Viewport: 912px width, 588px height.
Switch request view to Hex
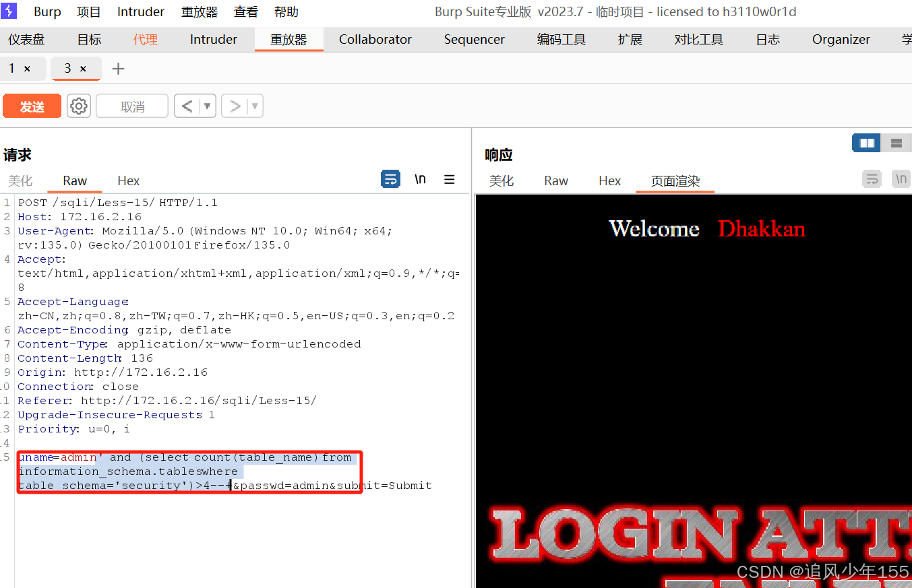[128, 181]
